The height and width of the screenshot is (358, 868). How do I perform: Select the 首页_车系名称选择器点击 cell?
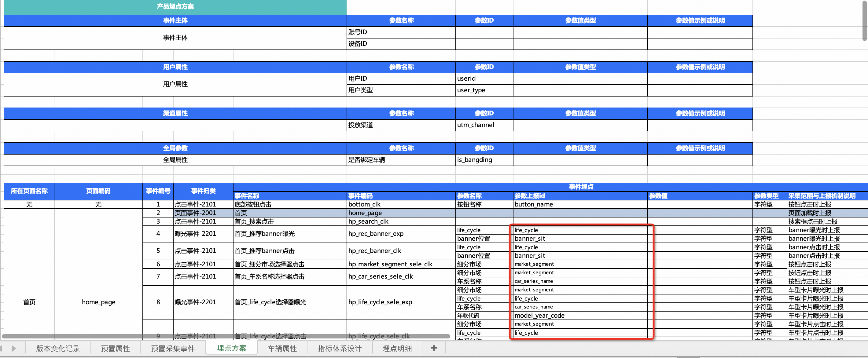[290, 277]
